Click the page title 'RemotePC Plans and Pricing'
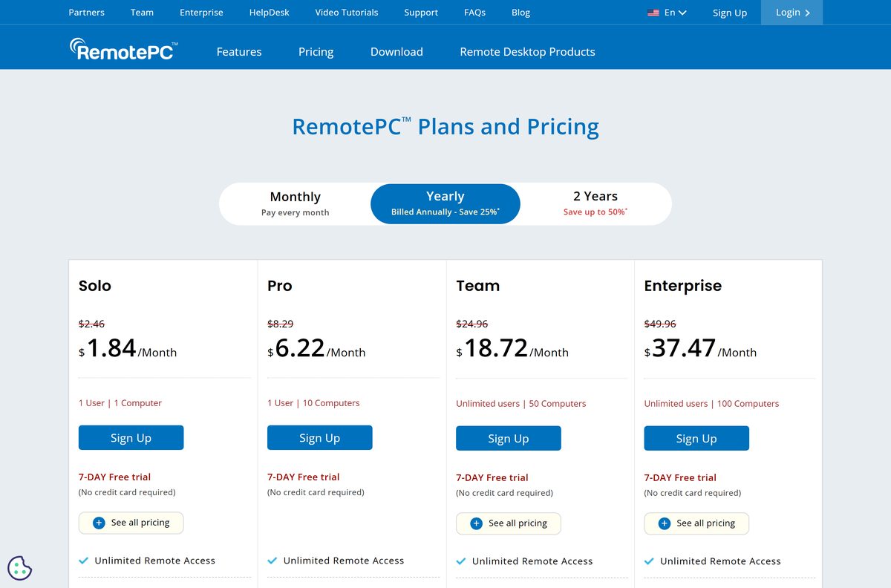This screenshot has height=588, width=891. pyautogui.click(x=446, y=126)
